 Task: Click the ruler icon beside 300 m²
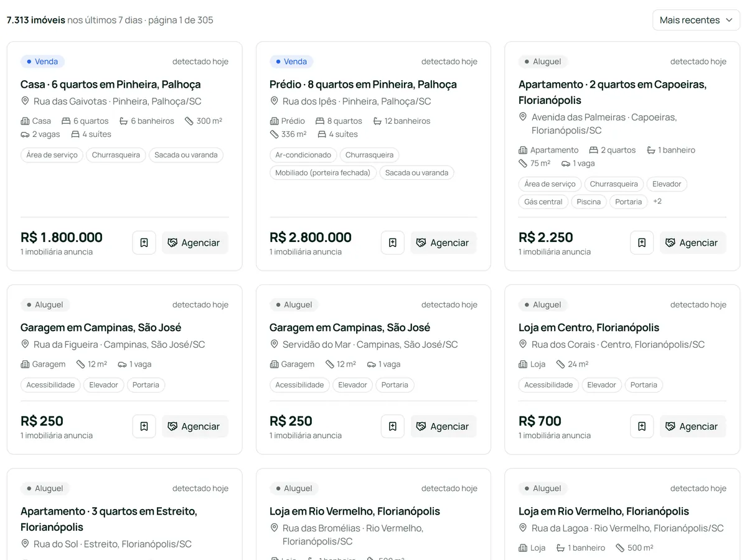[189, 121]
